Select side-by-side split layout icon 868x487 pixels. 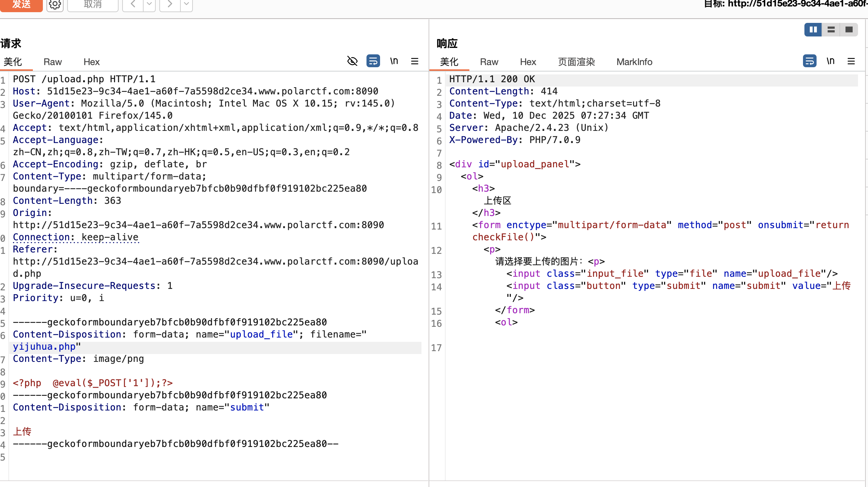(813, 30)
